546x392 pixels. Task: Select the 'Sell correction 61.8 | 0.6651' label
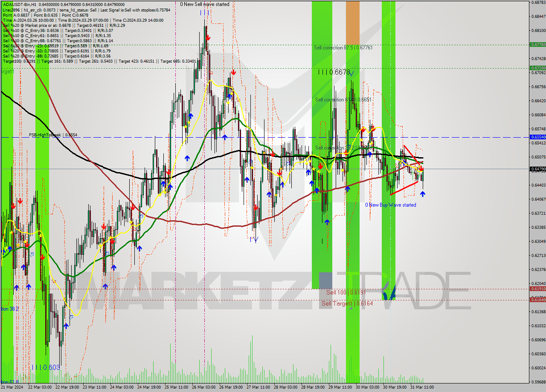click(x=343, y=100)
